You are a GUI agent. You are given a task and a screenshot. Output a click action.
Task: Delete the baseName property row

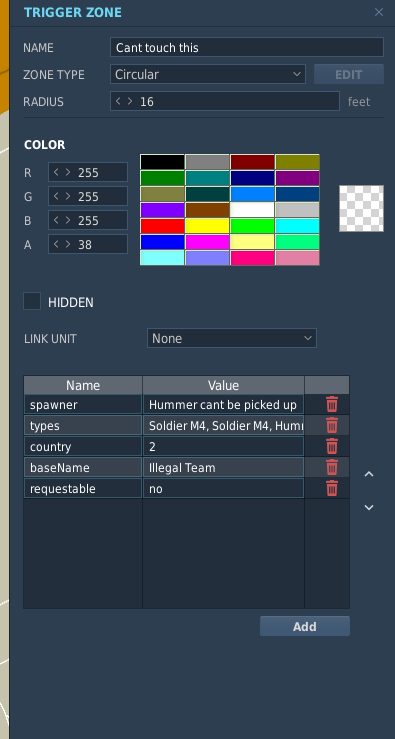coord(332,467)
